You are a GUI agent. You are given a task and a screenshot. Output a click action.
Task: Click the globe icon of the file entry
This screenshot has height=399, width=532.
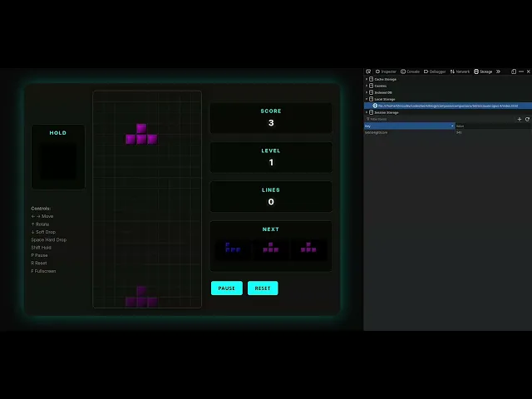375,106
